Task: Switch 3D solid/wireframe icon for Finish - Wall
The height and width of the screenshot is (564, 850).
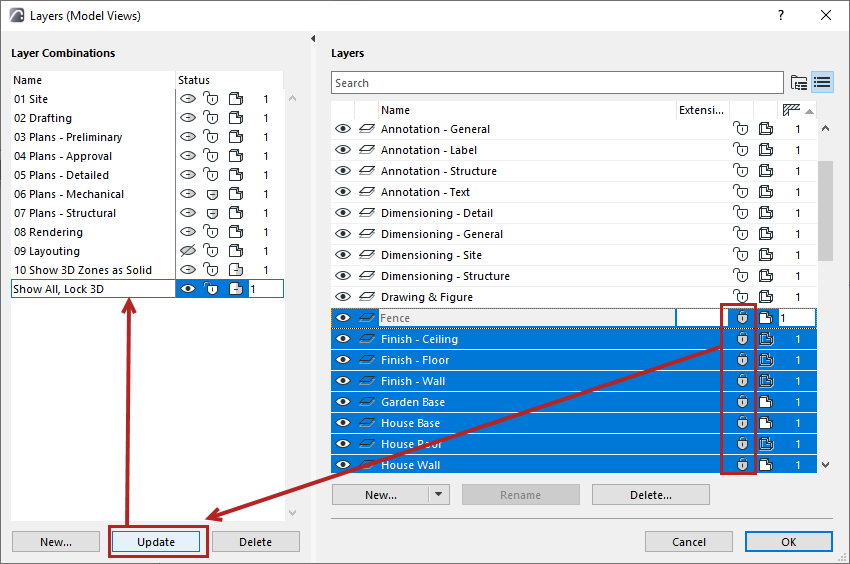Action: 766,381
